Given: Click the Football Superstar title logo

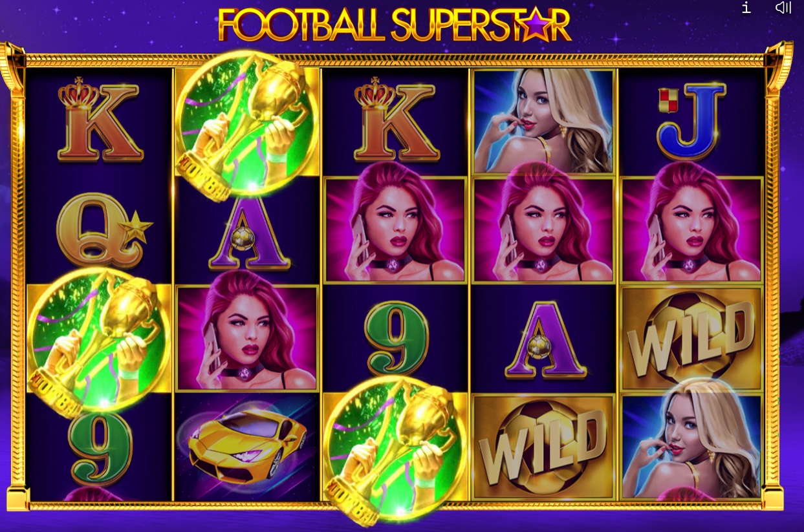Looking at the screenshot, I should pyautogui.click(x=395, y=25).
